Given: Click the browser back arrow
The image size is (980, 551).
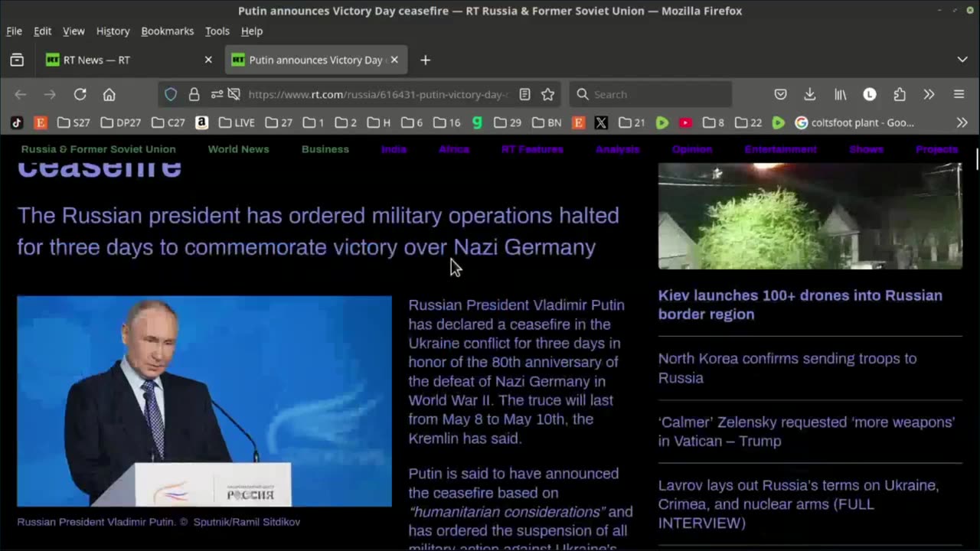Looking at the screenshot, I should pos(21,94).
